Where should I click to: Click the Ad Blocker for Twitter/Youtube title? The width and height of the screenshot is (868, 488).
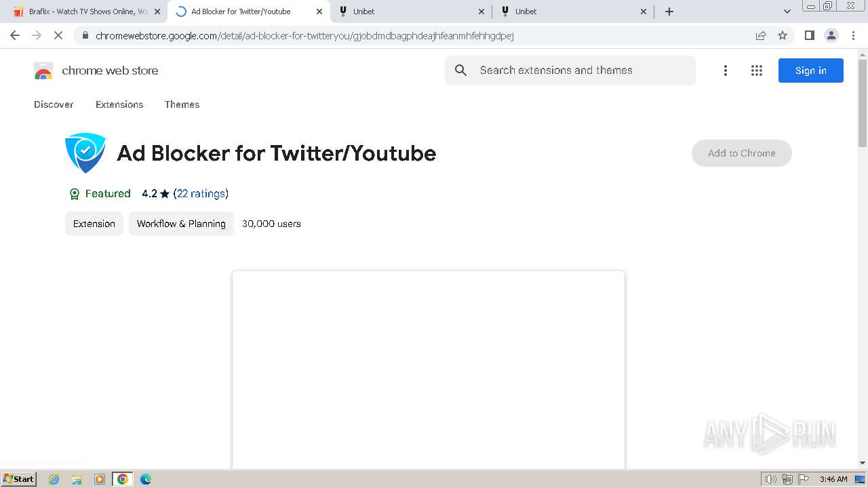(x=277, y=153)
